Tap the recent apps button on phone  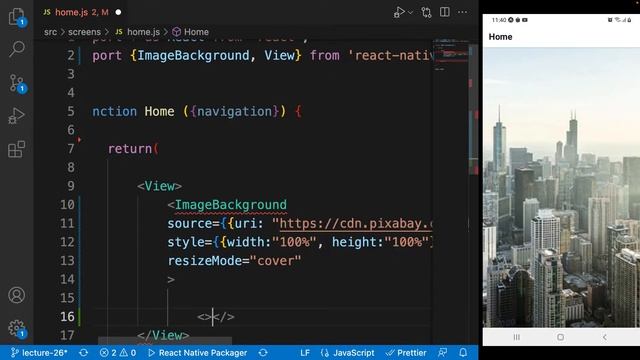pyautogui.click(x=517, y=337)
